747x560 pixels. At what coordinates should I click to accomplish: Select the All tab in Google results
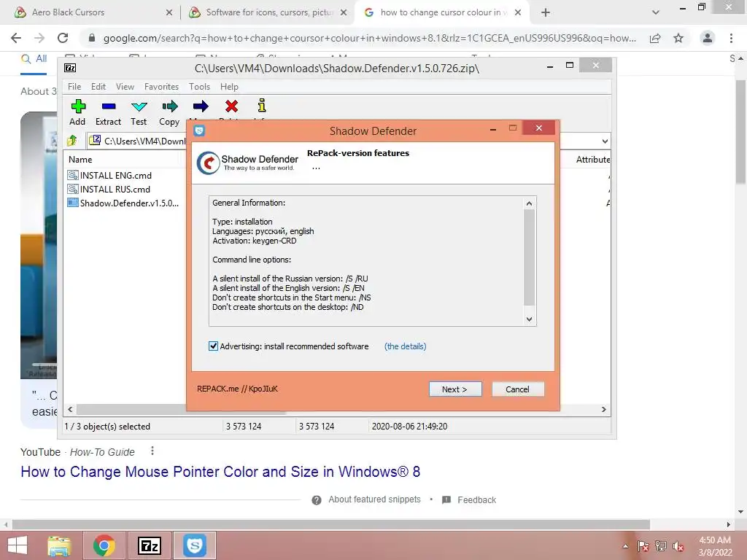click(34, 58)
